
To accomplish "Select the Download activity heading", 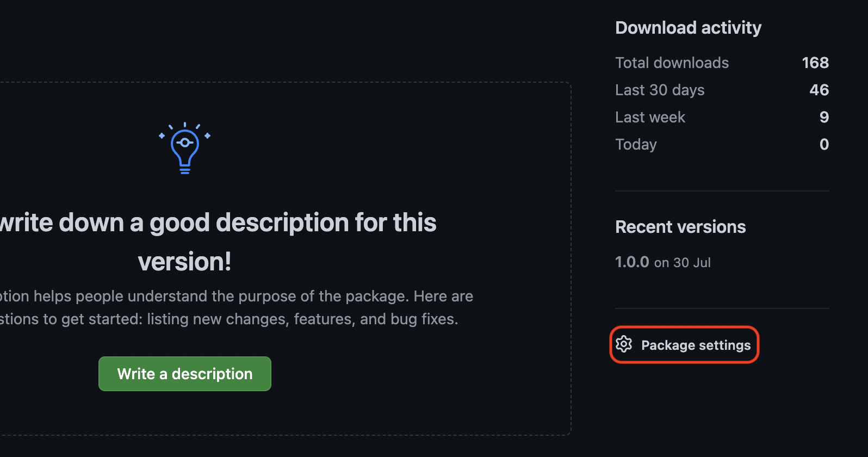I will tap(688, 28).
